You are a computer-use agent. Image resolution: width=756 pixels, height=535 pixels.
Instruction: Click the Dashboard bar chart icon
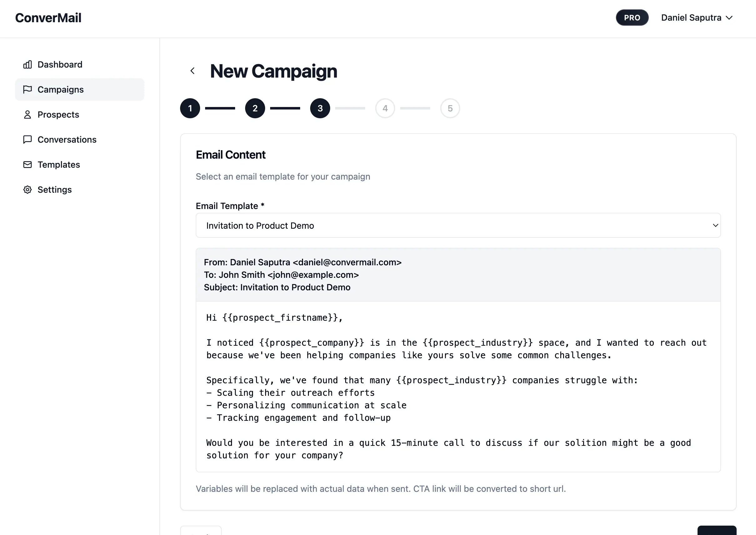[28, 64]
